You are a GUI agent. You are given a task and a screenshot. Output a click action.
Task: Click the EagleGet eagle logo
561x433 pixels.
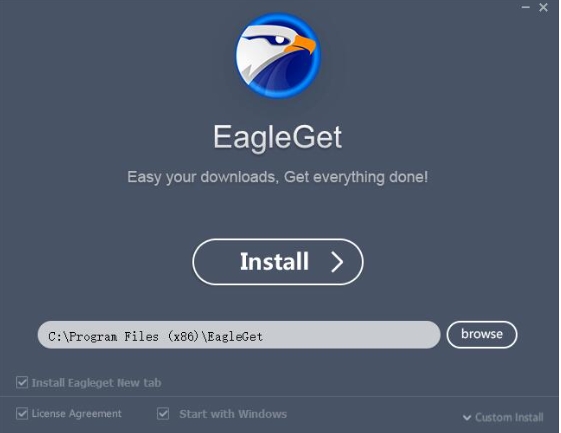coord(278,56)
